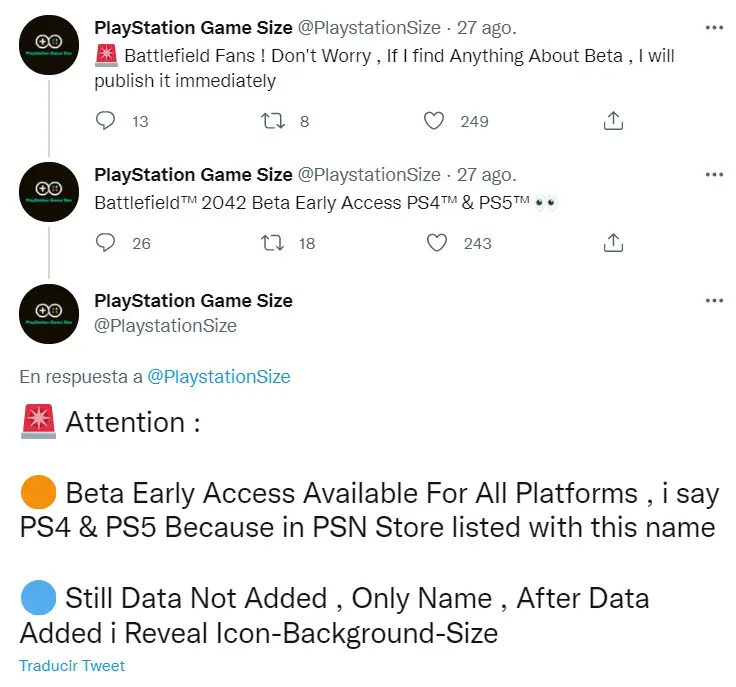This screenshot has width=736, height=687.
Task: Like the tweet with 249 likes
Action: (x=434, y=121)
